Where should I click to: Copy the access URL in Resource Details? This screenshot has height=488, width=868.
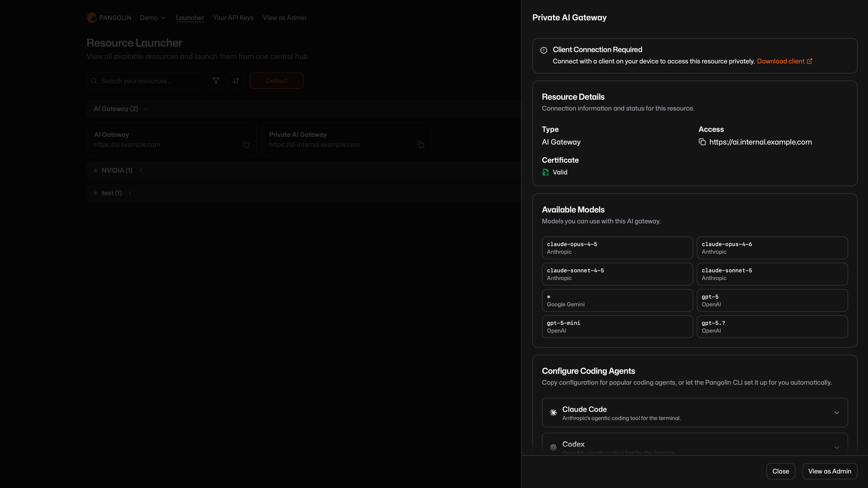[x=702, y=142]
